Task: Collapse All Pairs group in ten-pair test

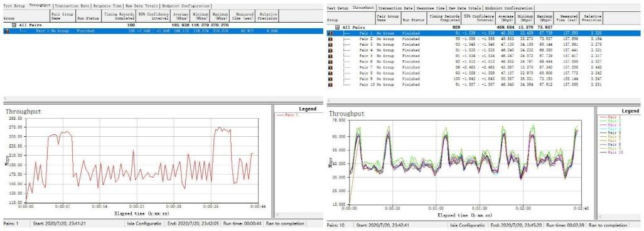Action: (x=338, y=27)
